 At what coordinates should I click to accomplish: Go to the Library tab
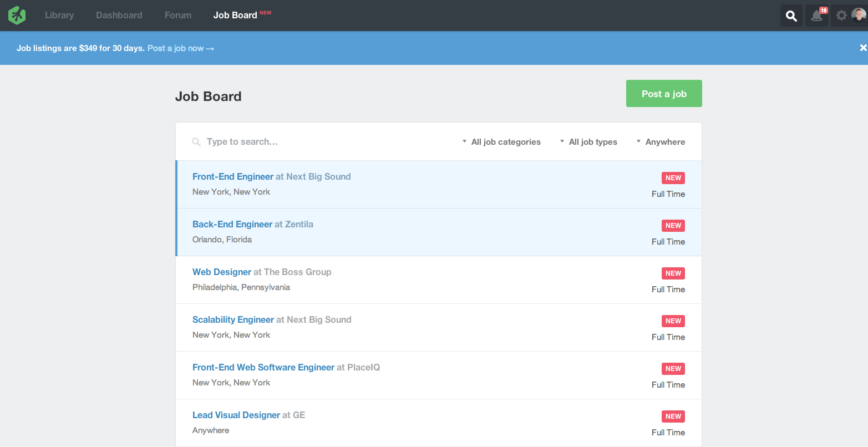tap(59, 15)
